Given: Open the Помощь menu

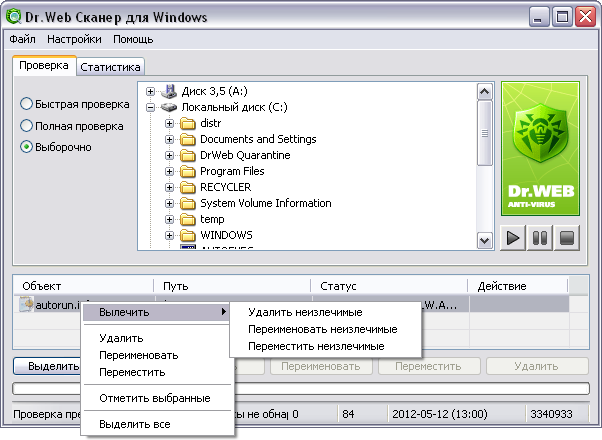Looking at the screenshot, I should click(x=133, y=39).
